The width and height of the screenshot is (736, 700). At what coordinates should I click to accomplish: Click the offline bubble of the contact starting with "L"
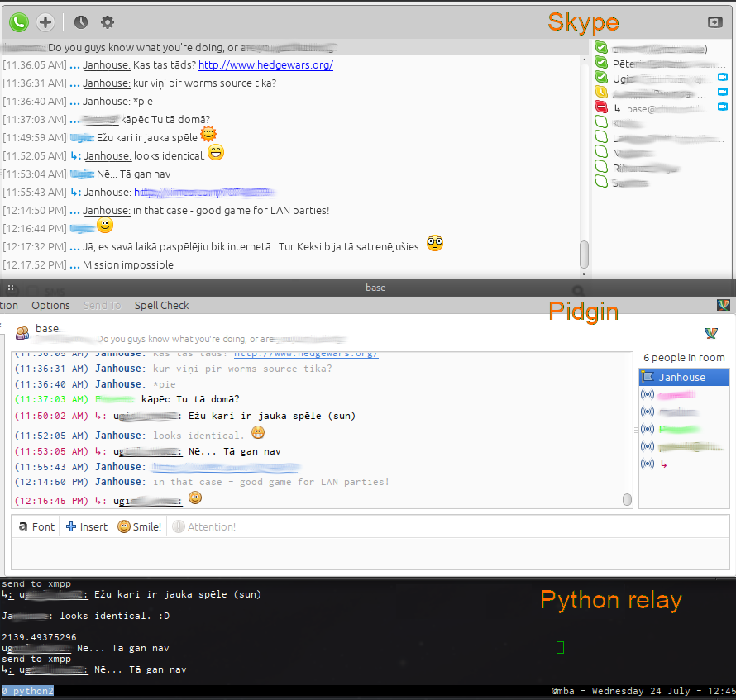pos(601,136)
